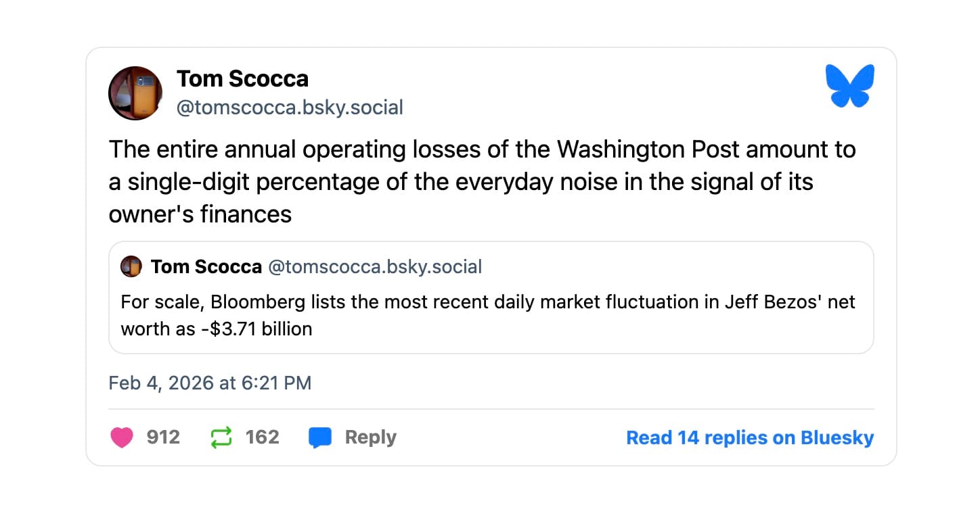Click the handle inside the quoted post header

coord(375,267)
